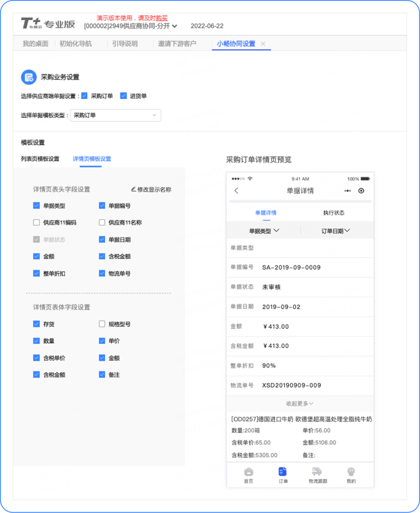Expand the account selector 2949供应商协同-分开
This screenshot has width=420, height=513.
pos(131,26)
